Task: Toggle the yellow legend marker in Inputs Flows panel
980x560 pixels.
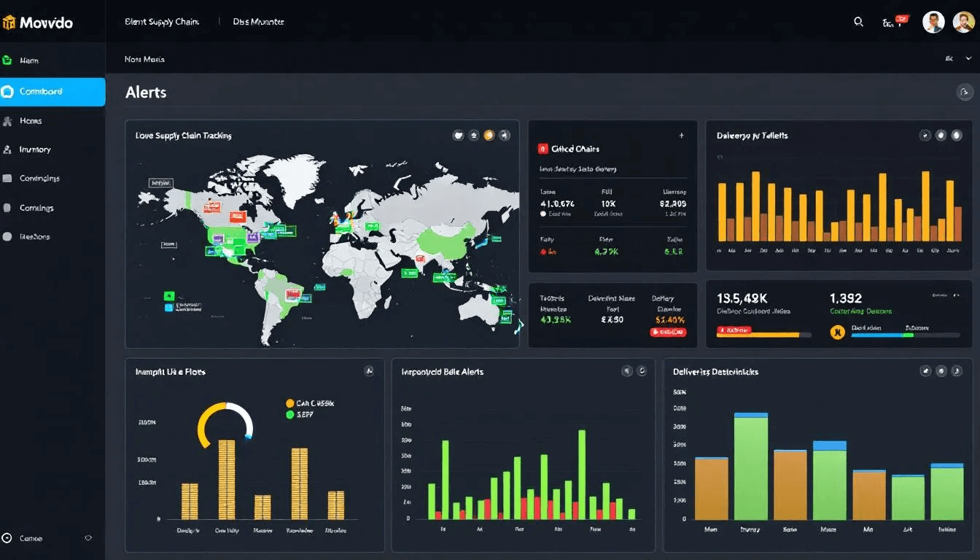Action: (290, 402)
